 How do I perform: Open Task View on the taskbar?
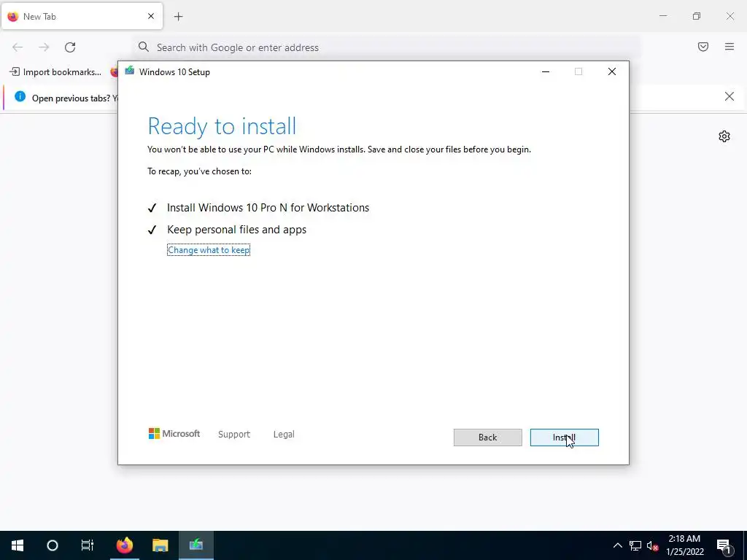click(x=88, y=545)
